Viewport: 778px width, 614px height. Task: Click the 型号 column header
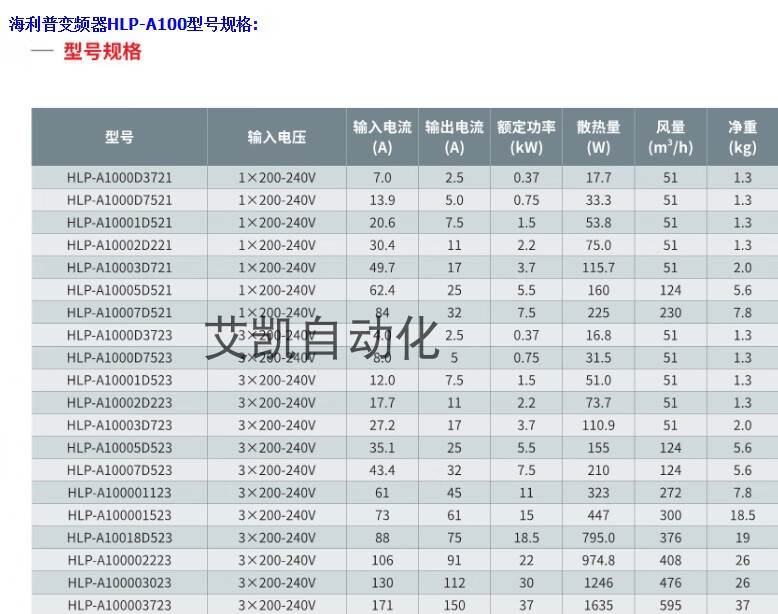(119, 137)
